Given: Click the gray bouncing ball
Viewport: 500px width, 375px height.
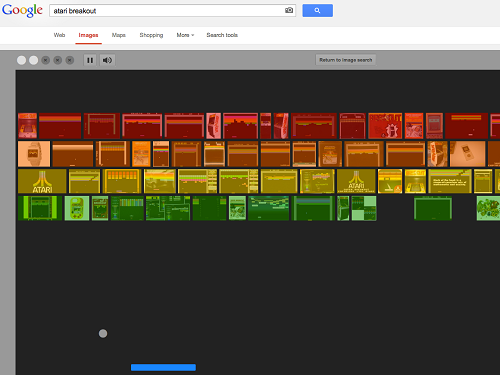Looking at the screenshot, I should coord(103,333).
